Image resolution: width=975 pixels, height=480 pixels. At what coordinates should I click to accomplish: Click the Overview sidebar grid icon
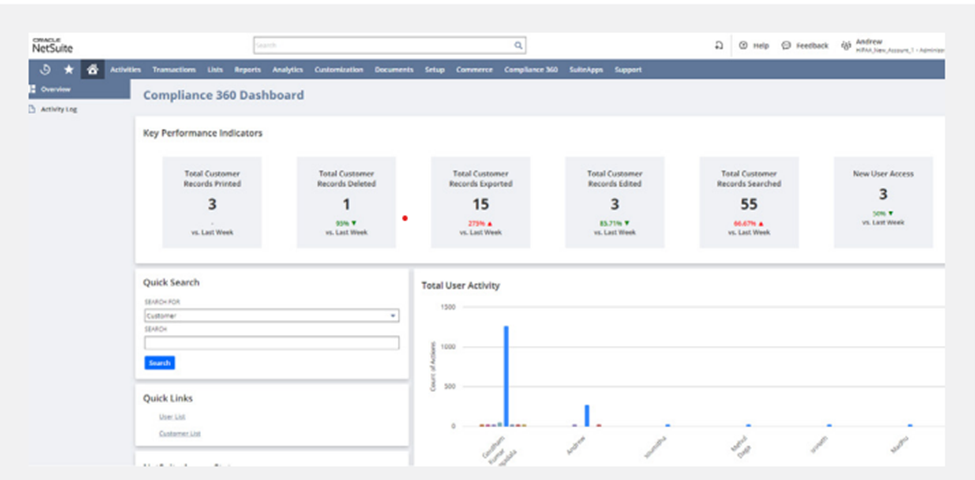pyautogui.click(x=32, y=90)
